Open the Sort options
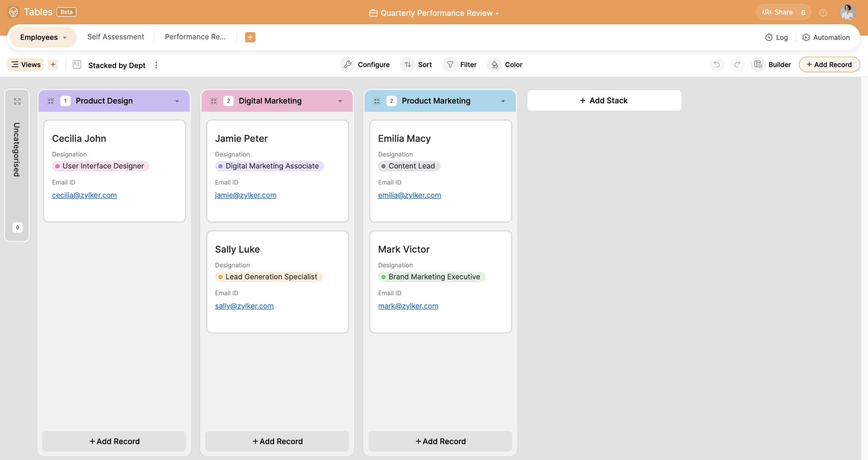The image size is (868, 460). coord(418,65)
